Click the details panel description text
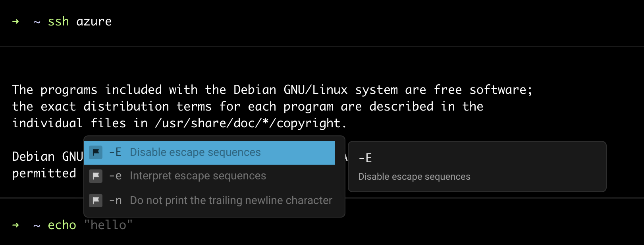The width and height of the screenshot is (644, 245). point(414,177)
